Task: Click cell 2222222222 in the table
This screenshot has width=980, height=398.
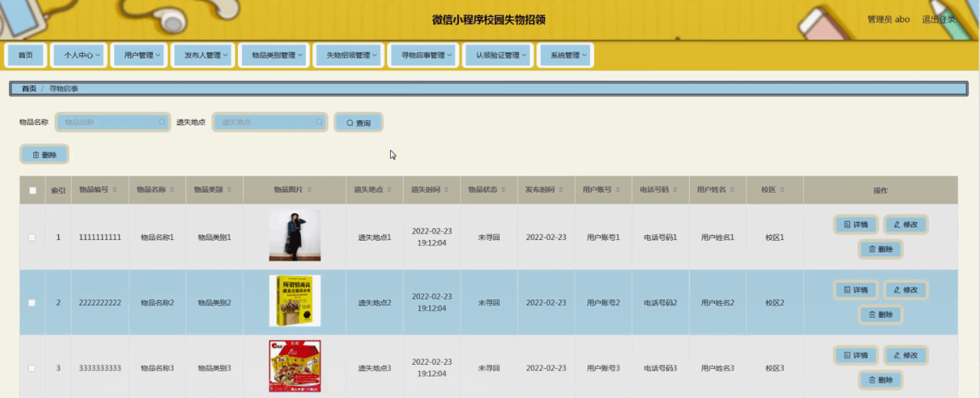Action: coord(100,302)
